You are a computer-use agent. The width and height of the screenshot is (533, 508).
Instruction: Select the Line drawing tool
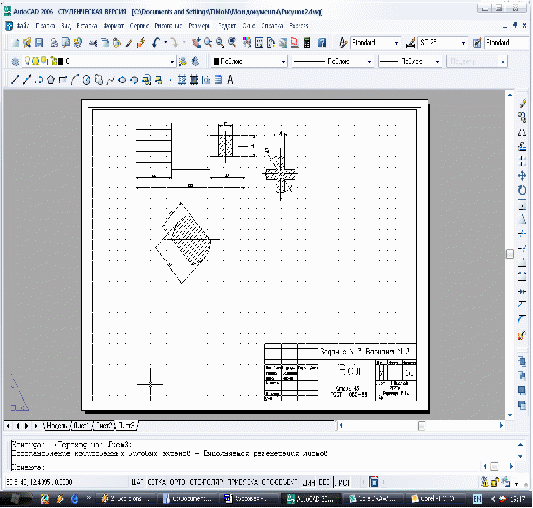click(15, 80)
